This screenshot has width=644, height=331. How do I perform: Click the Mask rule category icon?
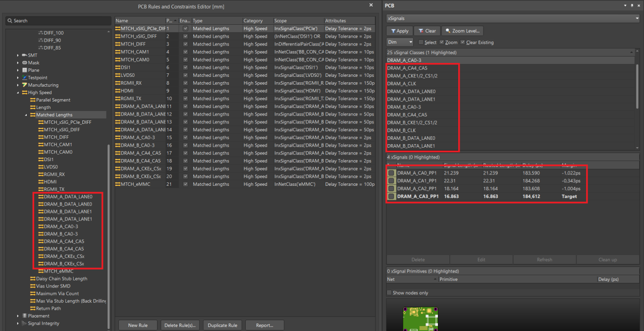(x=24, y=63)
